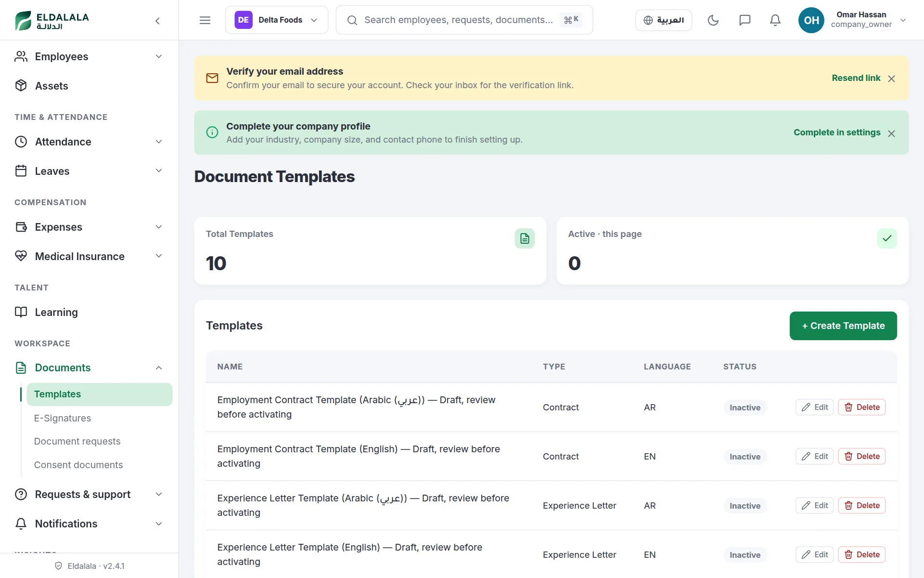Open Learning in the sidebar

click(90, 312)
